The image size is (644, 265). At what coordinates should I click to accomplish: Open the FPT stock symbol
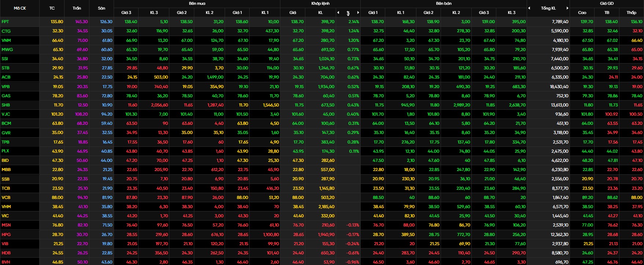[5, 22]
